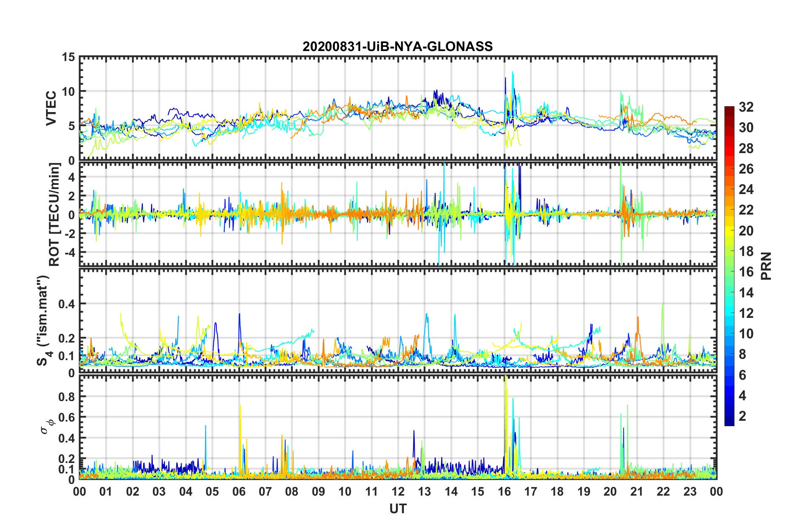Click colorbar tick label 8
The width and height of the screenshot is (796, 532).
[x=742, y=354]
